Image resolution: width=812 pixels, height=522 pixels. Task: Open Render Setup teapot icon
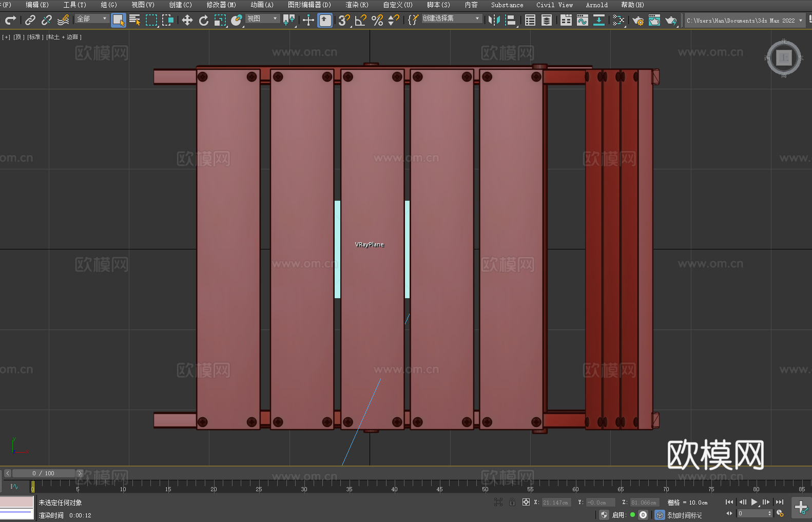[638, 20]
